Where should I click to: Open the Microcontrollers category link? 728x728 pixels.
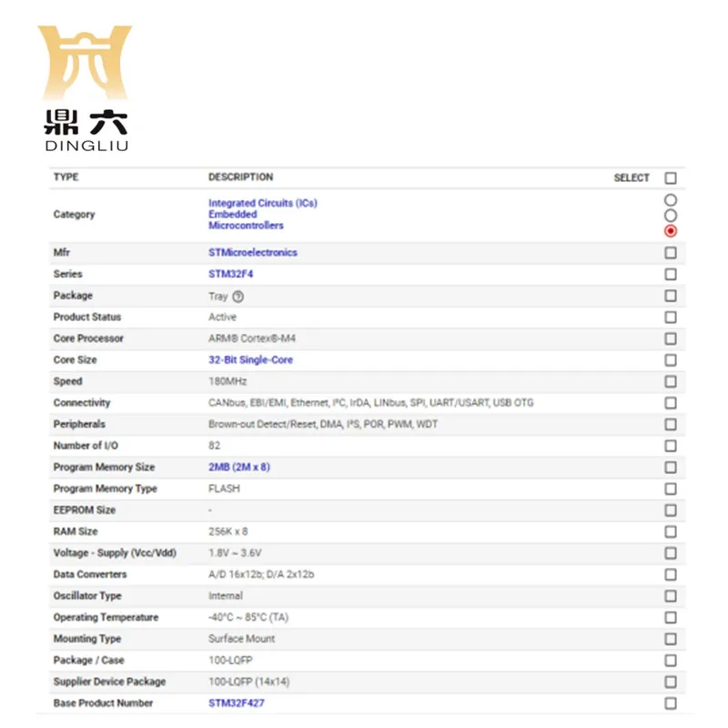246,225
